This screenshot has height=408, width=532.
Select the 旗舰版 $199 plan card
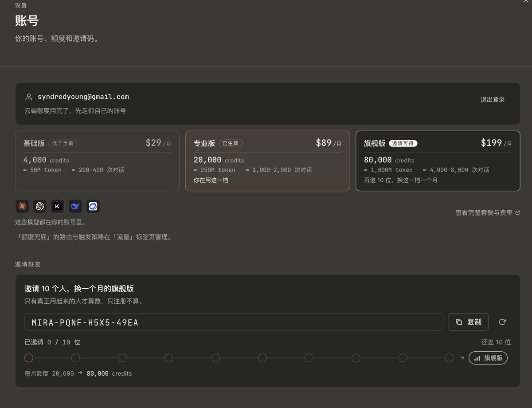[x=438, y=161]
